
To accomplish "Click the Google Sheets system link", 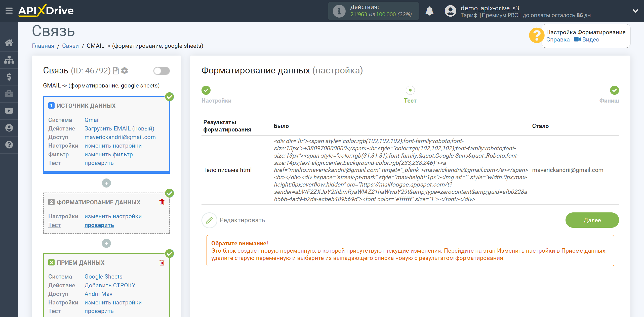I will (103, 277).
